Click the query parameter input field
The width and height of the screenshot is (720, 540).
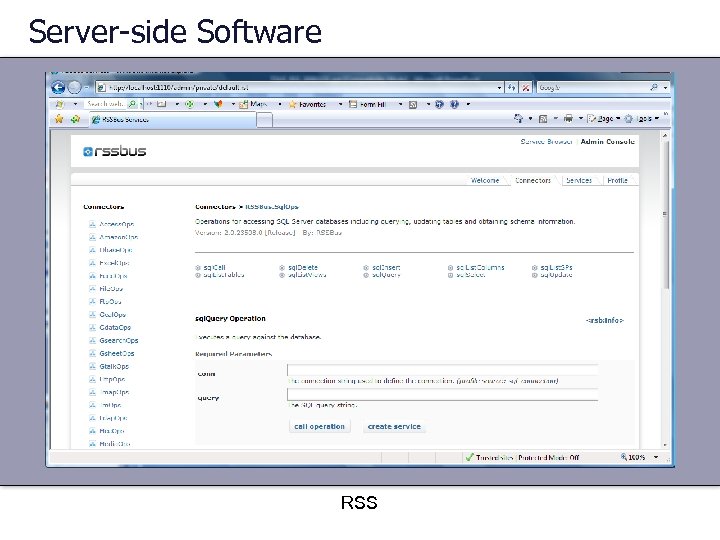pos(443,394)
